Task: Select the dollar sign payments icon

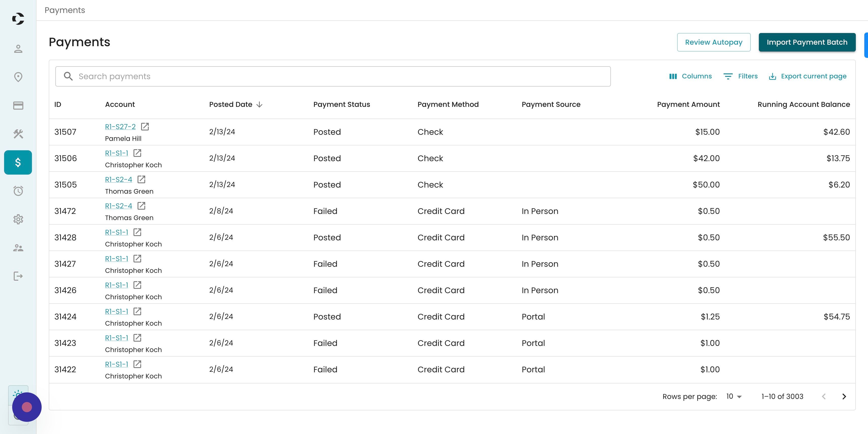Action: (18, 162)
